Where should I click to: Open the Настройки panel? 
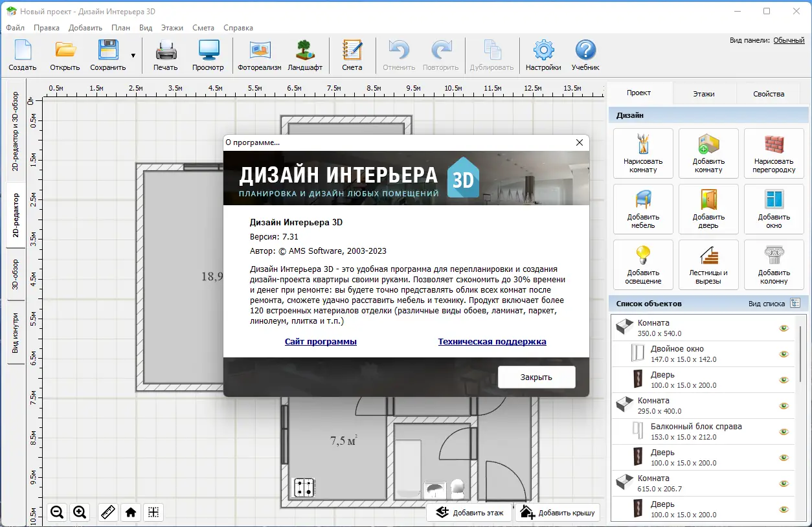[543, 54]
